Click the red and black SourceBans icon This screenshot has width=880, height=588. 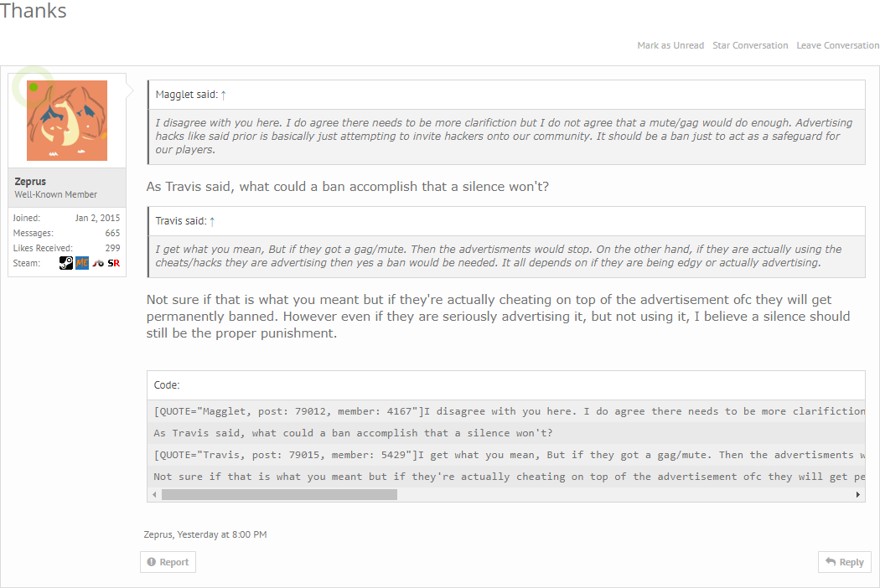[x=98, y=263]
